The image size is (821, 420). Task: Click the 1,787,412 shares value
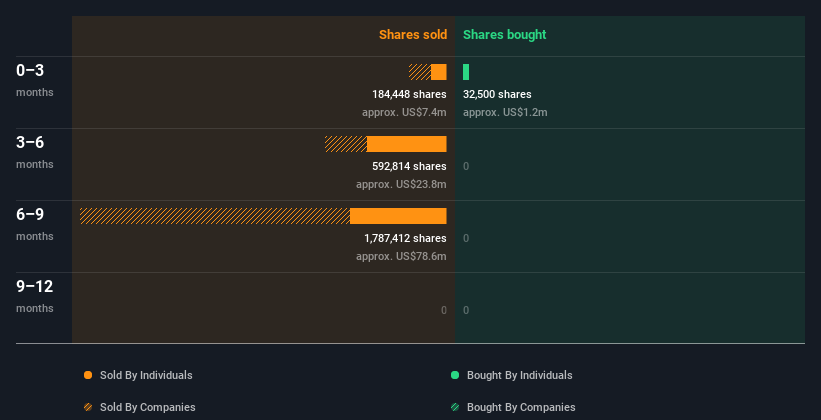405,238
